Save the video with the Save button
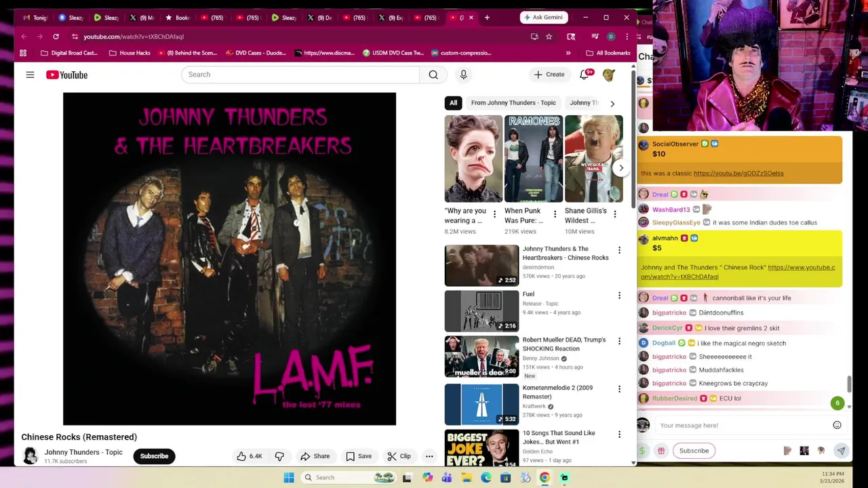Screen dimensions: 868x488 [358, 456]
